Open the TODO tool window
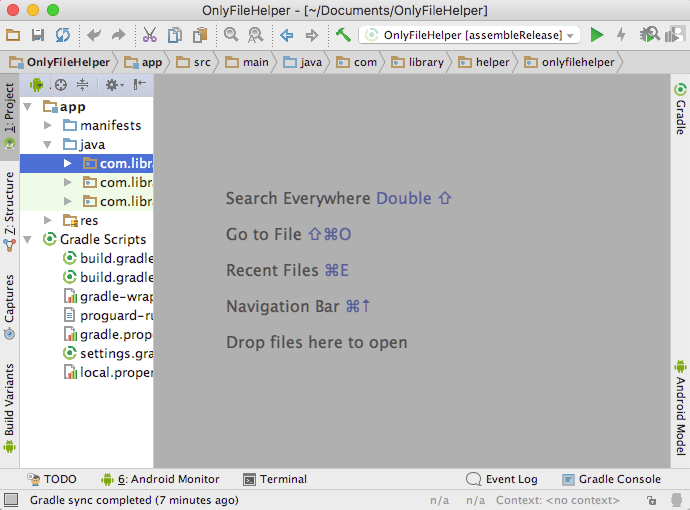Viewport: 690px width, 510px height. click(52, 479)
